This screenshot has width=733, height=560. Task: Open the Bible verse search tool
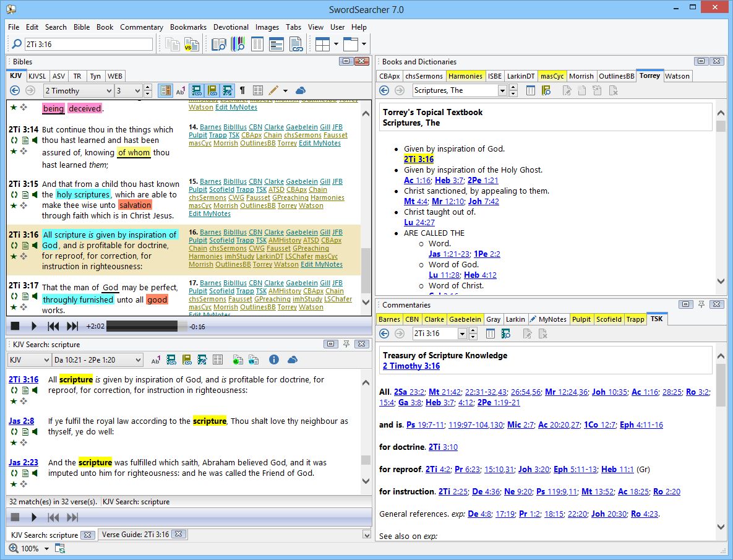tap(218, 43)
